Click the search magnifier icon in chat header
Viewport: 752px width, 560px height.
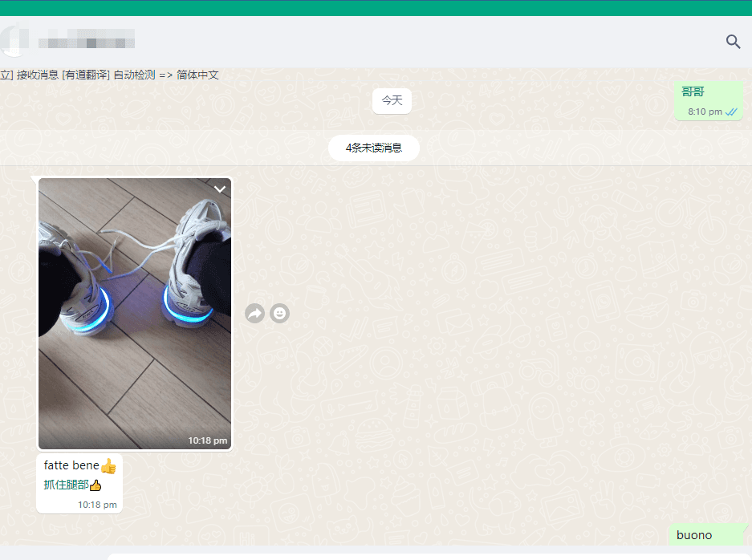(x=733, y=42)
